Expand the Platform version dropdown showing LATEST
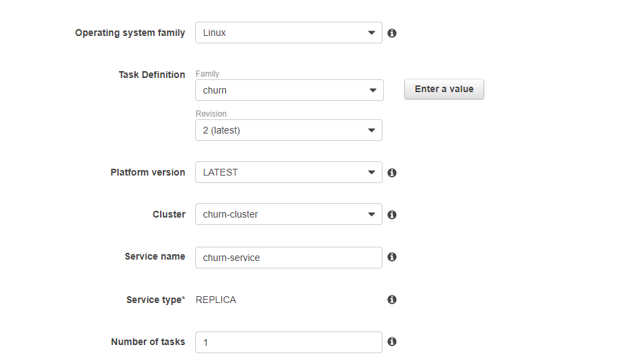Screen dimensions: 628x364 tap(289, 172)
